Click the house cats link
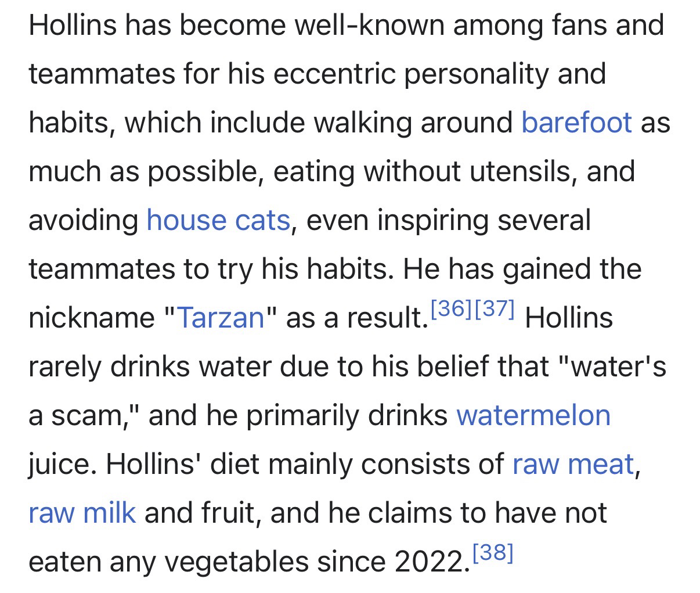700x593 pixels. point(218,220)
